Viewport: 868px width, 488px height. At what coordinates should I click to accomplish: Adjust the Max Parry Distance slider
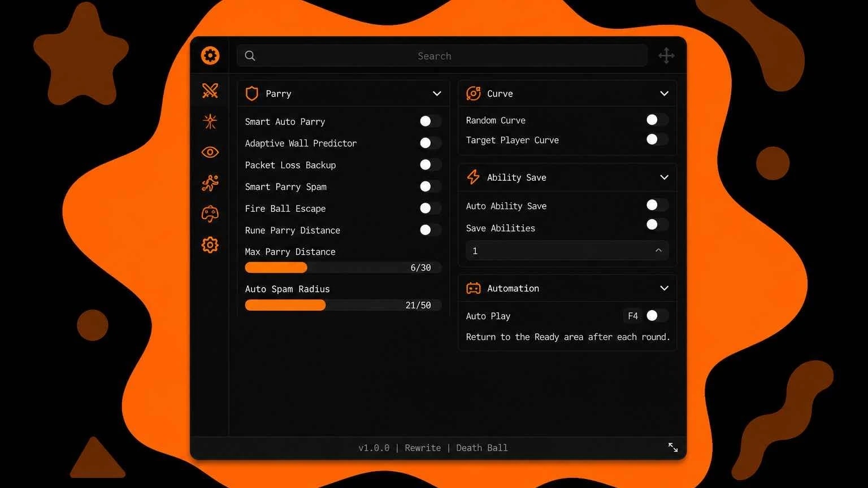(x=343, y=268)
